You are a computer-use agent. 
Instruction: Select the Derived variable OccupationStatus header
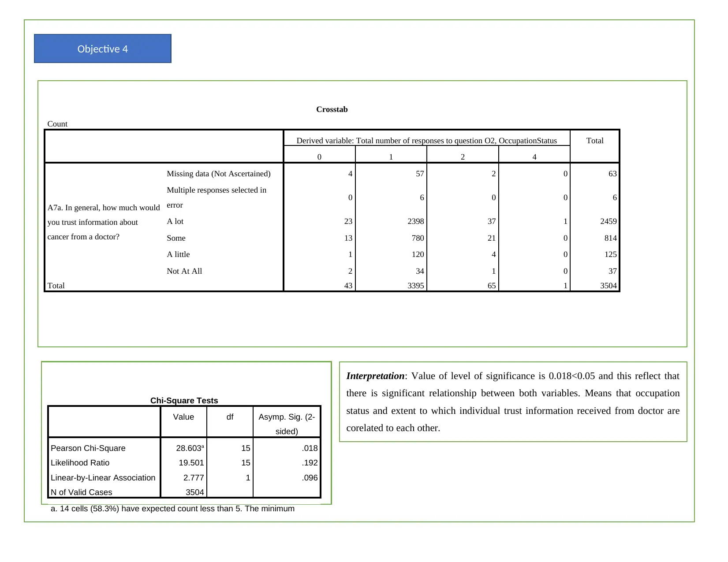point(426,141)
